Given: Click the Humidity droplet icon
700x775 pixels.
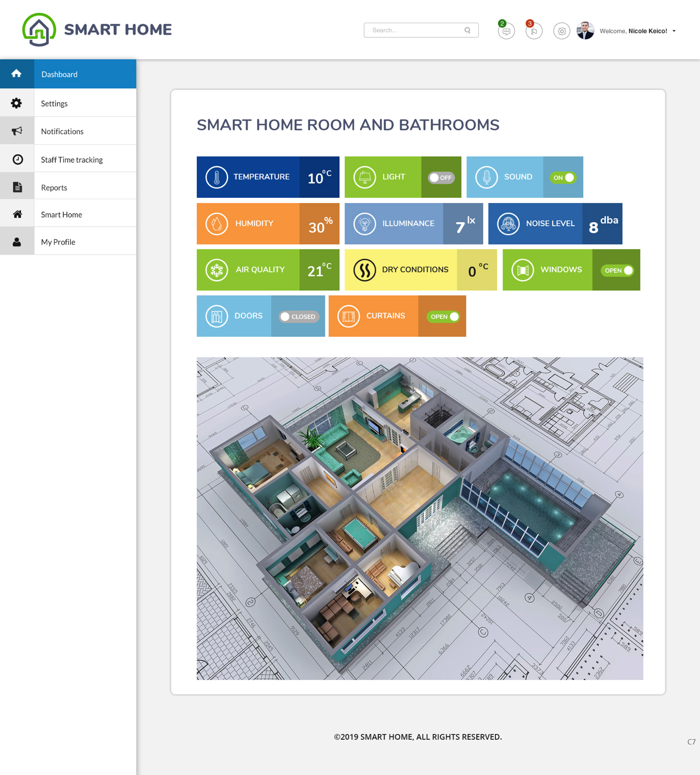Looking at the screenshot, I should (216, 224).
